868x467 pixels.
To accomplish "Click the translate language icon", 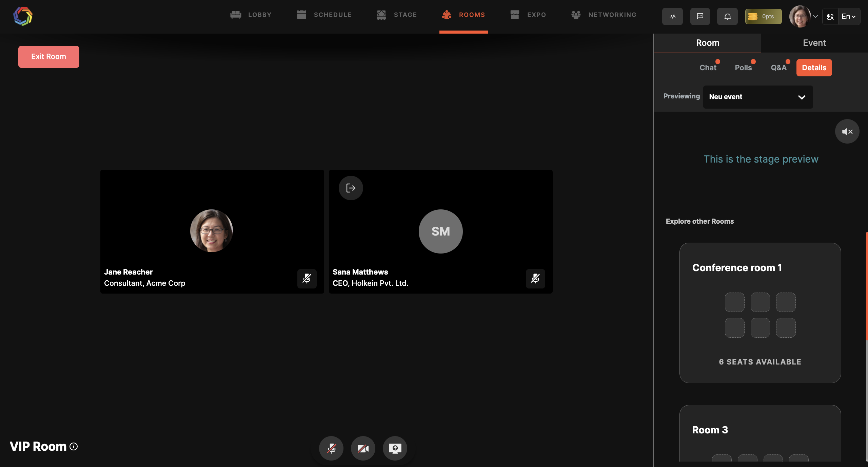I will 830,17.
